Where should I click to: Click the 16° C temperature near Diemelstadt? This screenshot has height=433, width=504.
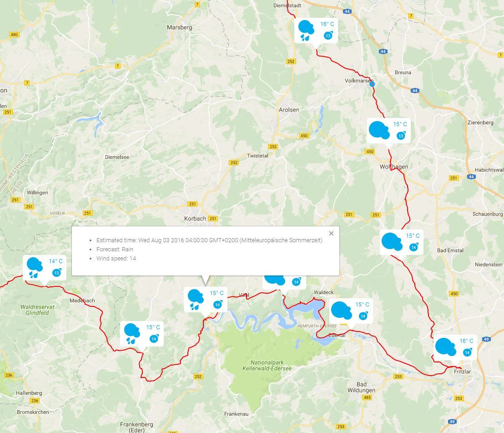click(x=327, y=24)
